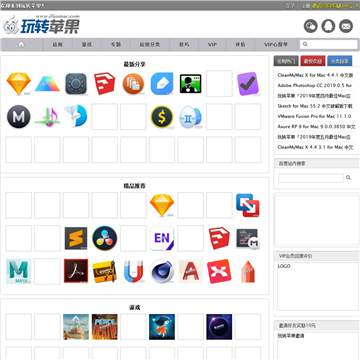Open the purple EN EndNote icon
This screenshot has height=360, width=360.
coord(162,238)
